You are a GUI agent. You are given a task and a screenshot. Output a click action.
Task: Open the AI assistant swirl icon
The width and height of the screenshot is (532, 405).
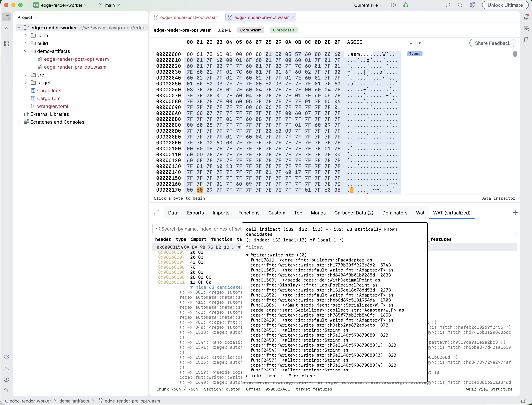pyautogui.click(x=448, y=5)
